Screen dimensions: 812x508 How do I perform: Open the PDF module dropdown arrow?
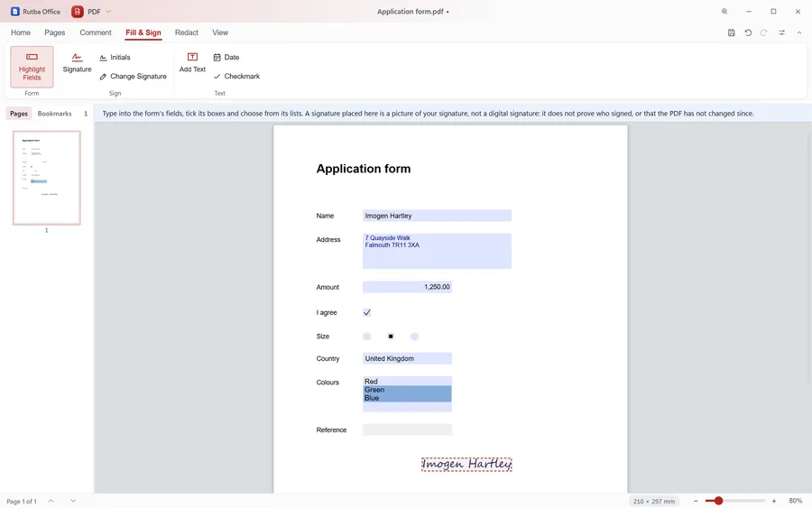click(x=108, y=12)
